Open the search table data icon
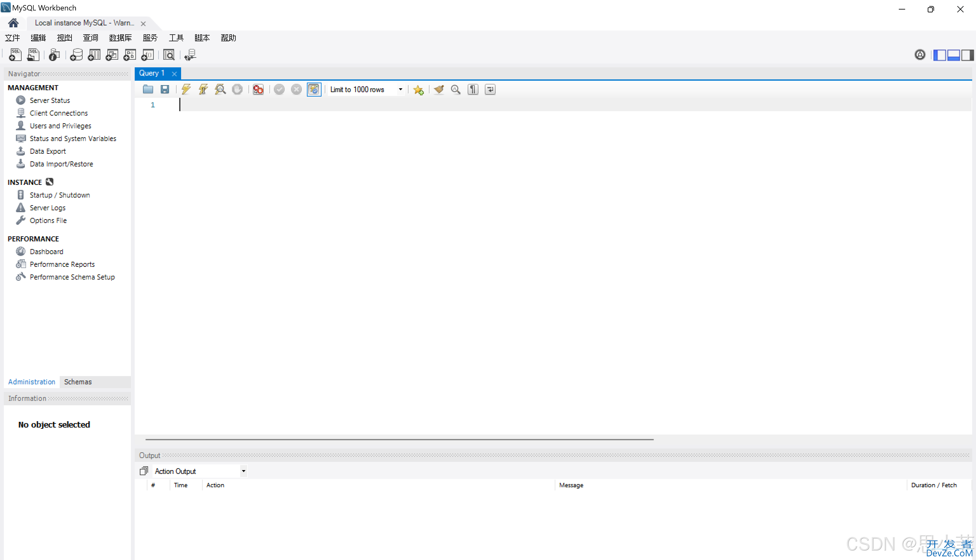Viewport: 976px width, 560px height. pyautogui.click(x=169, y=55)
